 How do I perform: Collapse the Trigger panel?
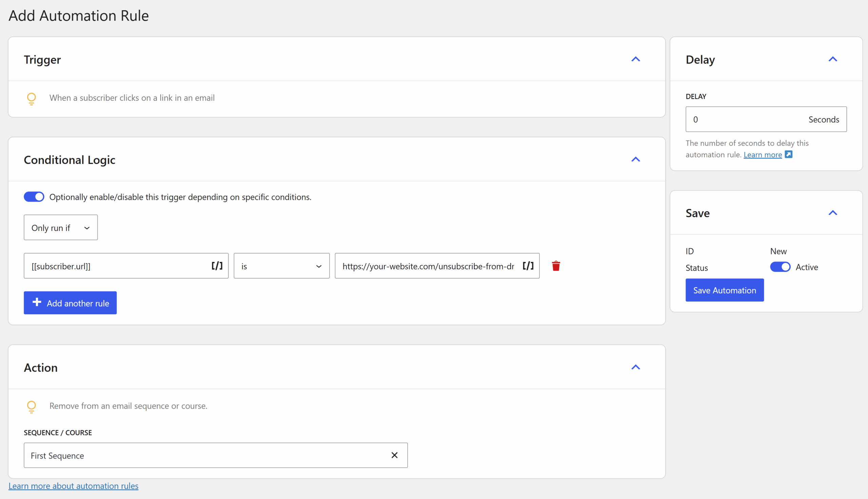click(635, 59)
